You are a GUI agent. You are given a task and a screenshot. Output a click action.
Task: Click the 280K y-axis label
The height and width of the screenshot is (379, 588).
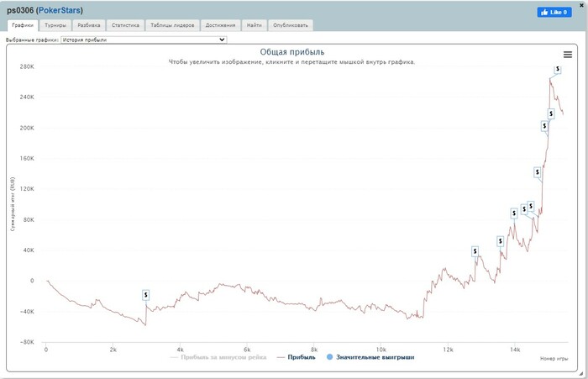pos(27,66)
